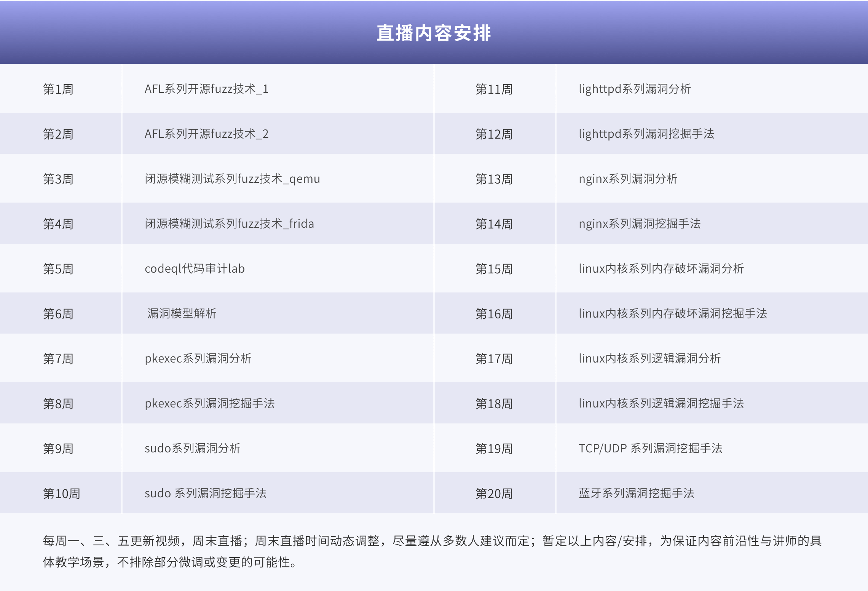
Task: Click nginx系列漏洞挖掘手法 entry
Action: (640, 224)
